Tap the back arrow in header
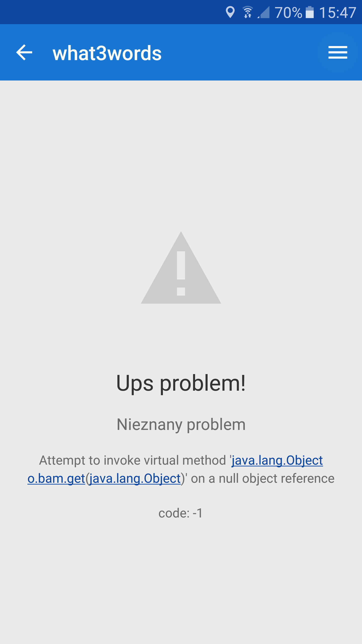Screen dimensions: 362x644 pyautogui.click(x=24, y=52)
